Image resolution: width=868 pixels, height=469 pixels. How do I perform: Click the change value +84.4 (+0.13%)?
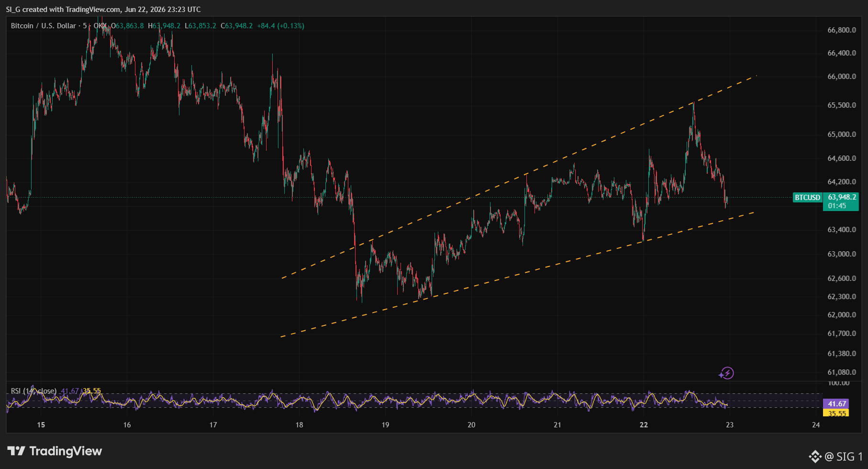click(280, 26)
